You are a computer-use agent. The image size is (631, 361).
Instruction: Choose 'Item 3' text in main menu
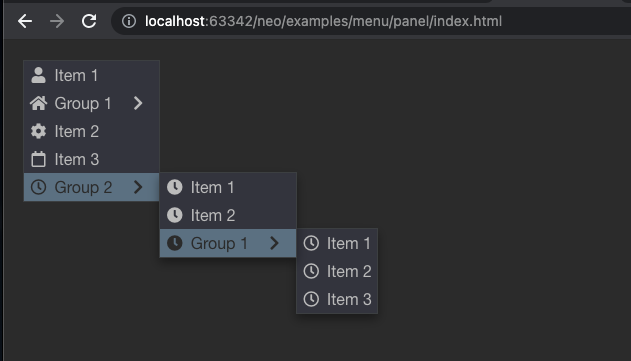[x=76, y=159]
